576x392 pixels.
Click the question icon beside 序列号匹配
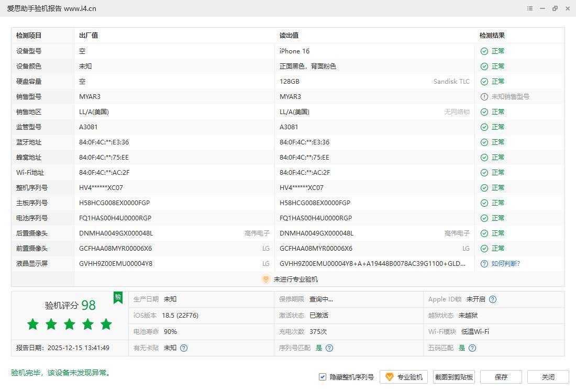pos(329,348)
